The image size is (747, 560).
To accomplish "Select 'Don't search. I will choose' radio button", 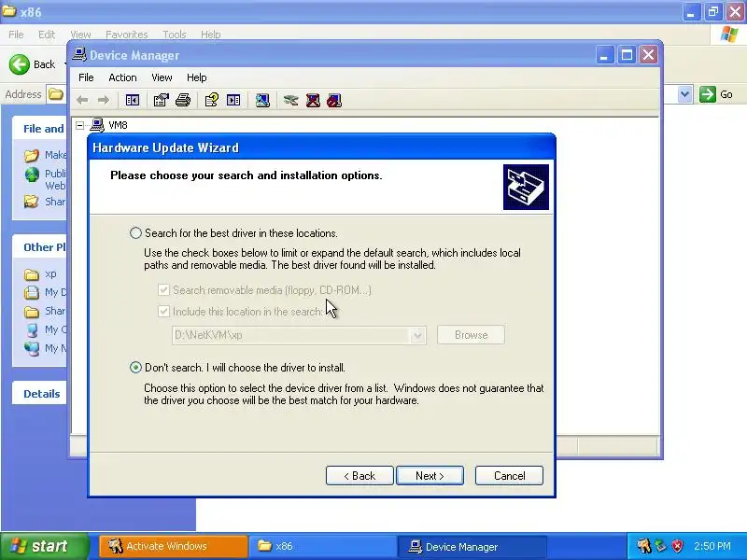I will (135, 368).
